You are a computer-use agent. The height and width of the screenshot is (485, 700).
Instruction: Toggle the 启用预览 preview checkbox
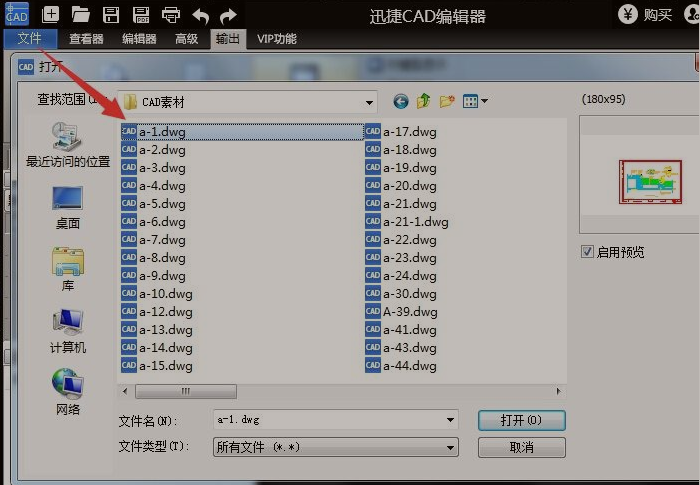(587, 252)
